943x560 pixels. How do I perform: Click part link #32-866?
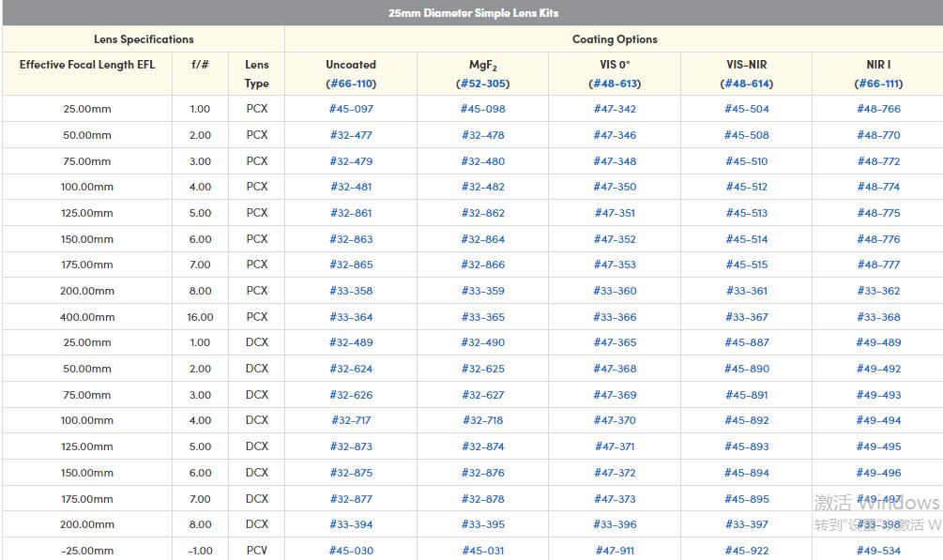point(482,265)
